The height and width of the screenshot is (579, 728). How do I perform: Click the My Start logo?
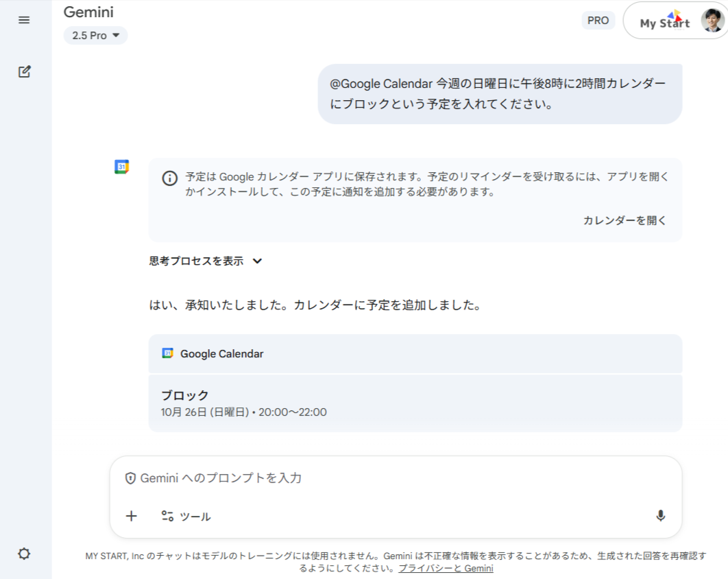tap(664, 21)
